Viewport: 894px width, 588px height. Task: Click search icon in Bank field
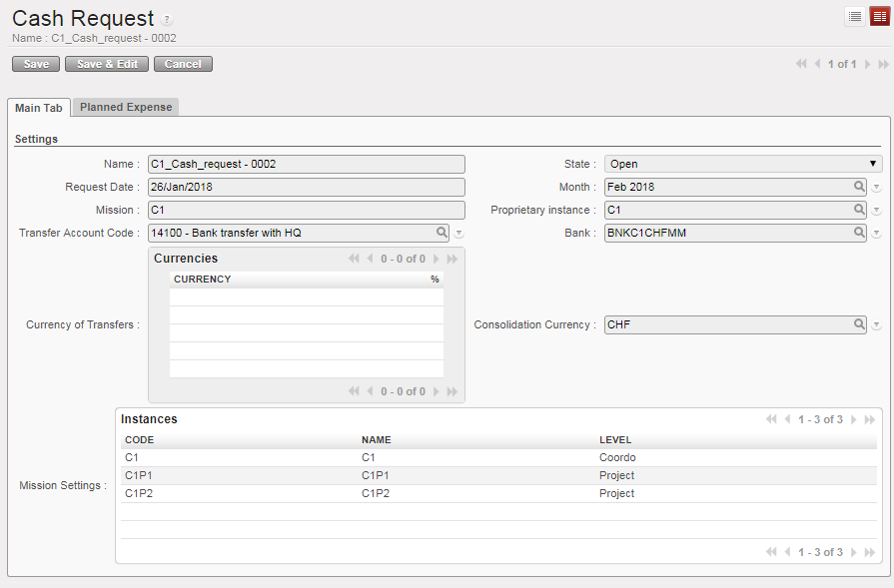click(858, 233)
